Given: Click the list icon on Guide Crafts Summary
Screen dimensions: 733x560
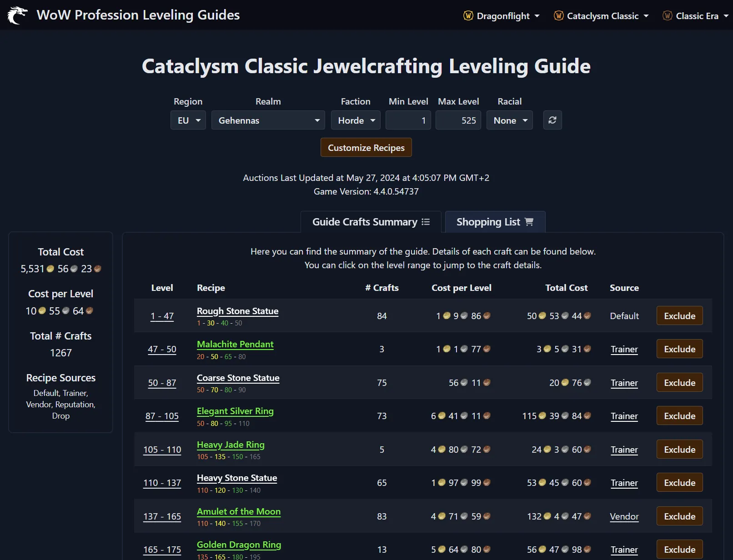Looking at the screenshot, I should 426,222.
